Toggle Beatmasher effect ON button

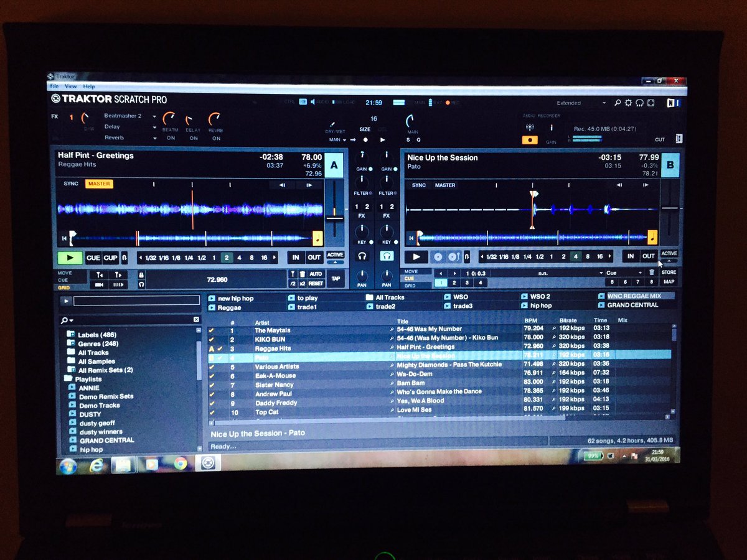click(171, 138)
